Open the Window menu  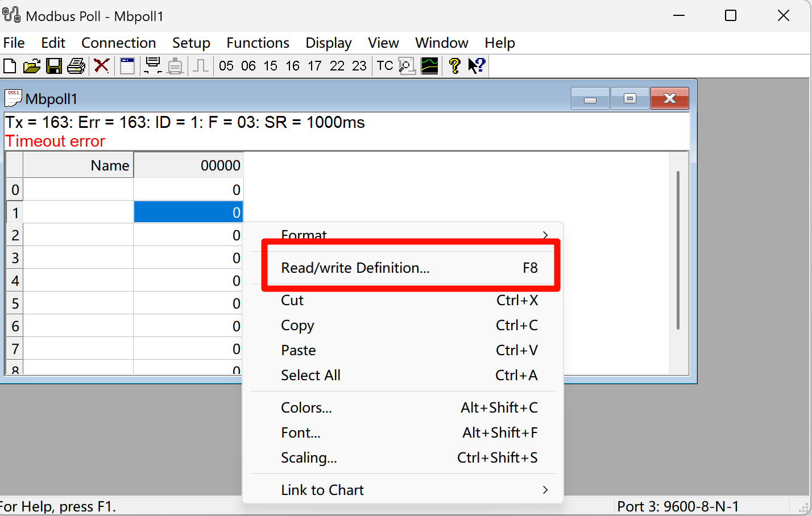(442, 43)
